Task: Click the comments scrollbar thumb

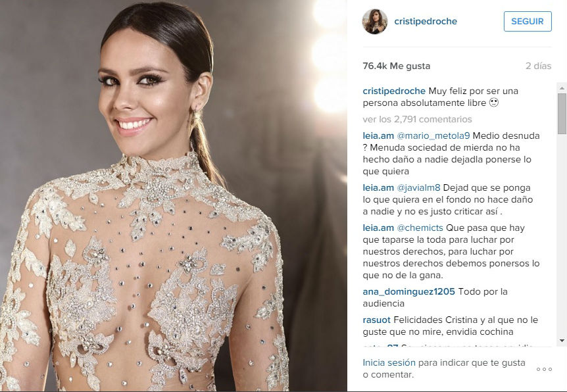Action: 562,114
